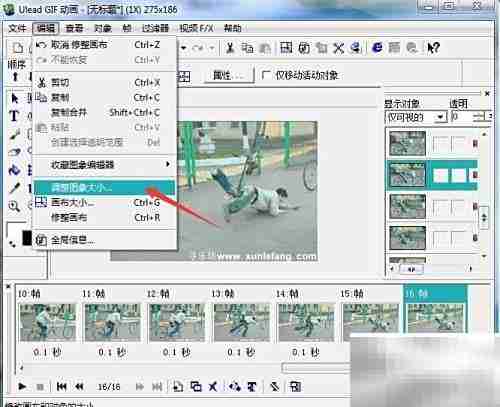This screenshot has width=500, height=407.
Task: Click the Frame properties icon after the frame tools
Action: (295, 387)
